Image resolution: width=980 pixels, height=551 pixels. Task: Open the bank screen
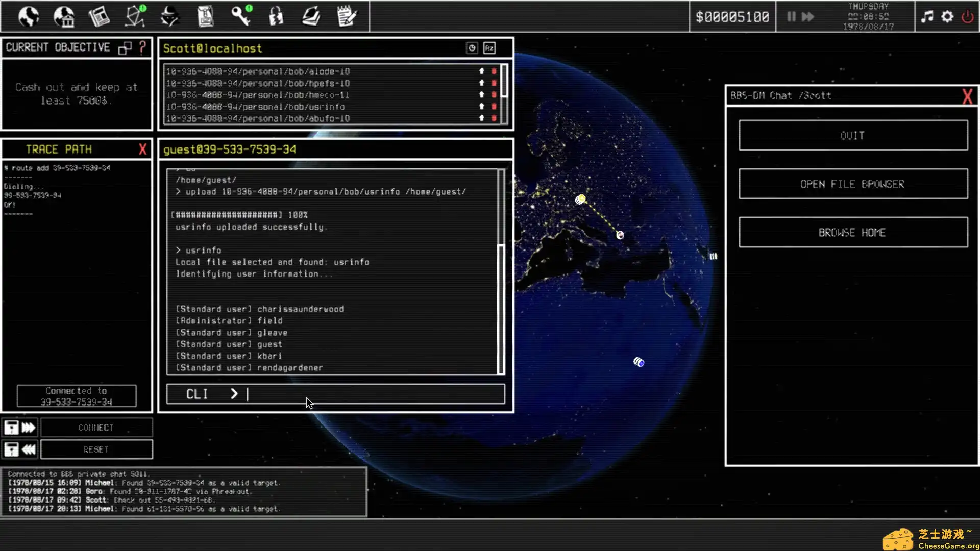(64, 16)
